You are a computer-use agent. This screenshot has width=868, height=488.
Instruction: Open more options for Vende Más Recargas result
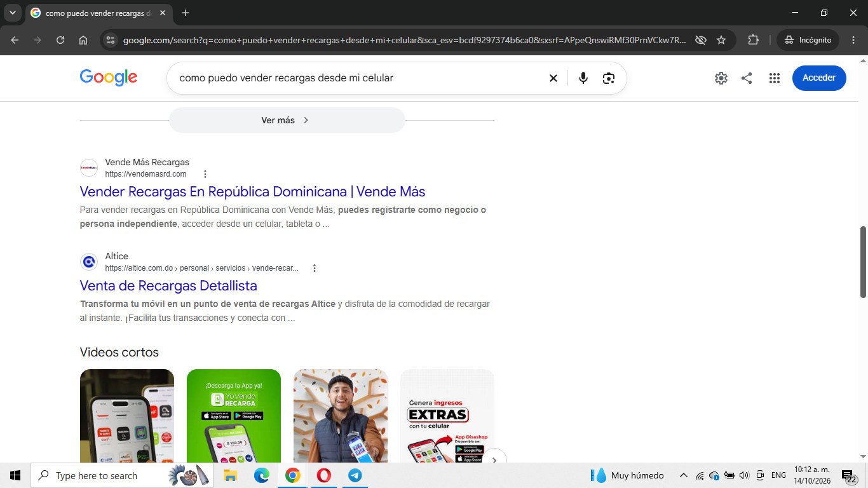click(205, 174)
